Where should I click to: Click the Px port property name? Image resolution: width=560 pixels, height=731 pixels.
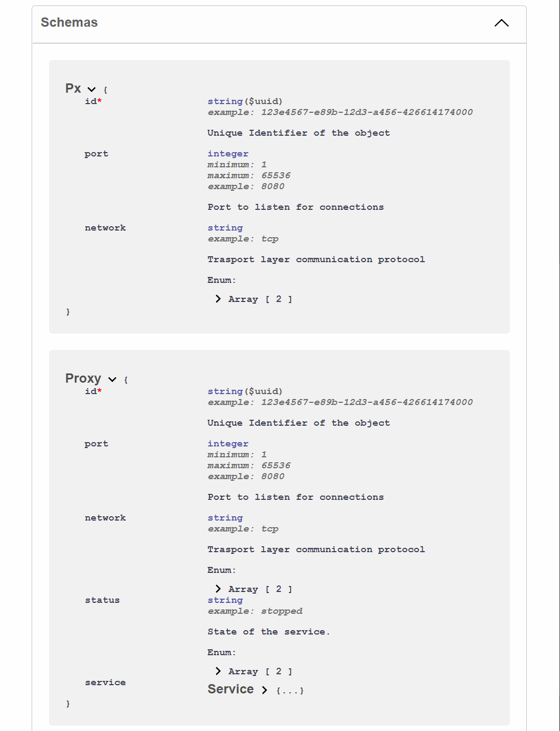(x=97, y=154)
